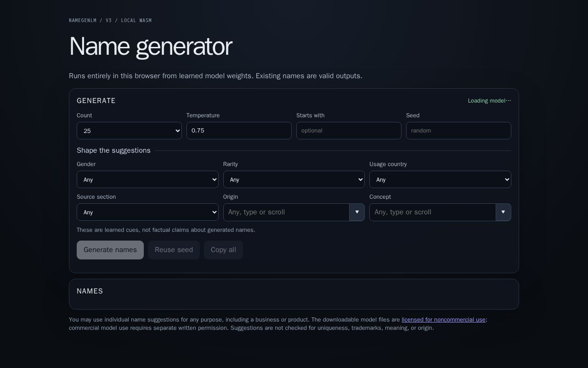Viewport: 588px width, 368px height.
Task: Click the Temperature field with 0.75
Action: click(239, 131)
